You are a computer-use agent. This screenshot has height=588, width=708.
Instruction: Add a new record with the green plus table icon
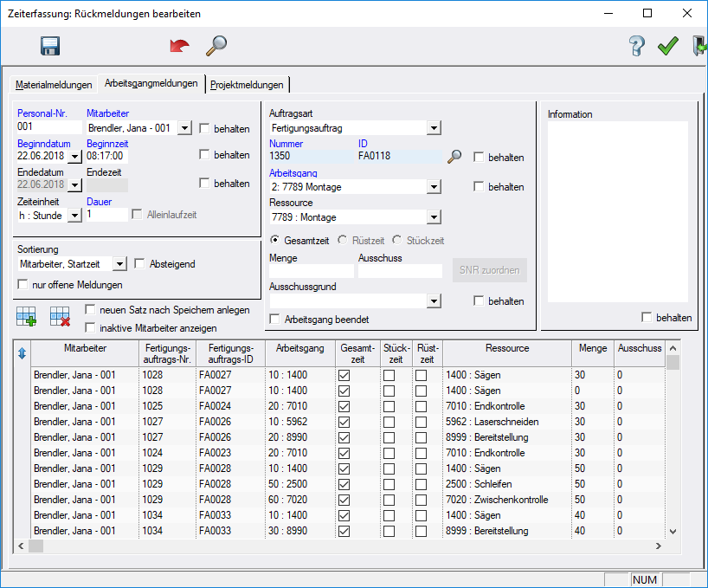pos(27,318)
